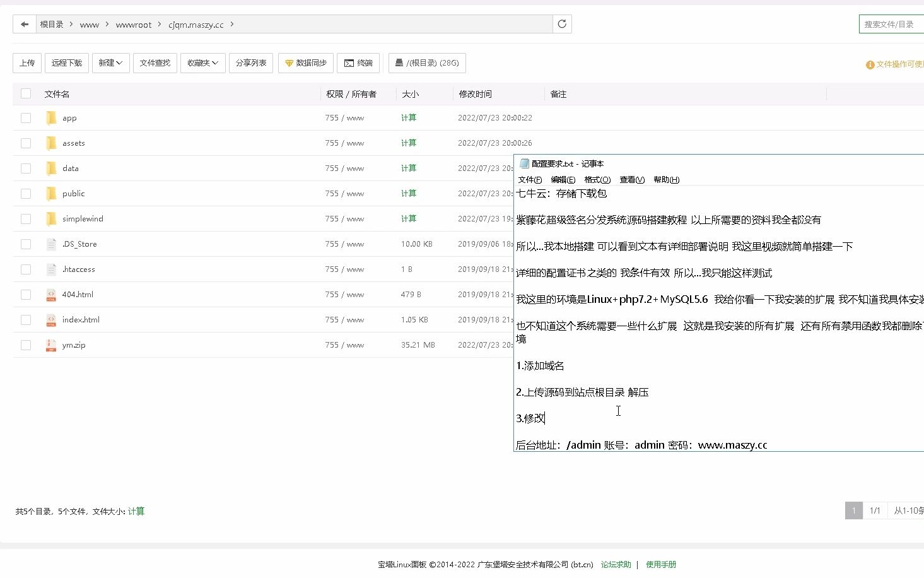Click the 文件查找 button
924x578 pixels.
coord(155,63)
